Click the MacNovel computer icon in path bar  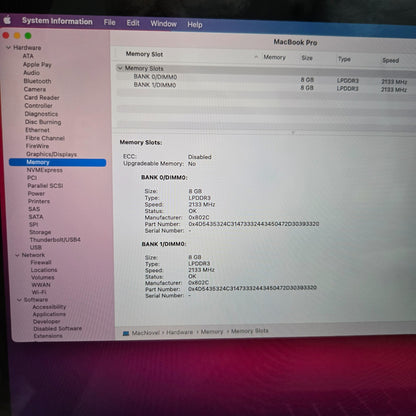click(126, 333)
